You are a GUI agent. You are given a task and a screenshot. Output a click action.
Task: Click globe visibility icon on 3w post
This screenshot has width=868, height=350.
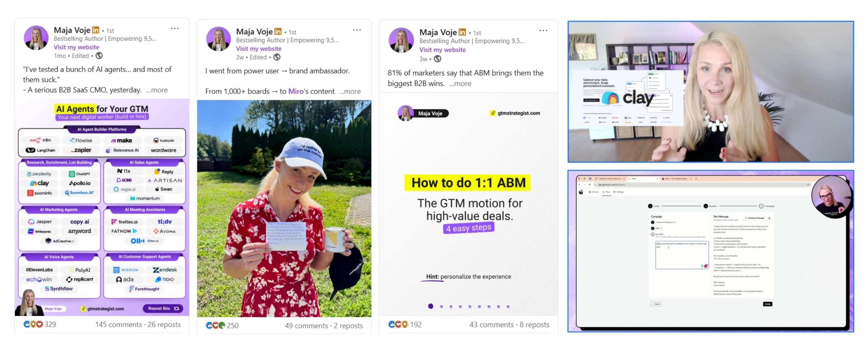[x=437, y=59]
